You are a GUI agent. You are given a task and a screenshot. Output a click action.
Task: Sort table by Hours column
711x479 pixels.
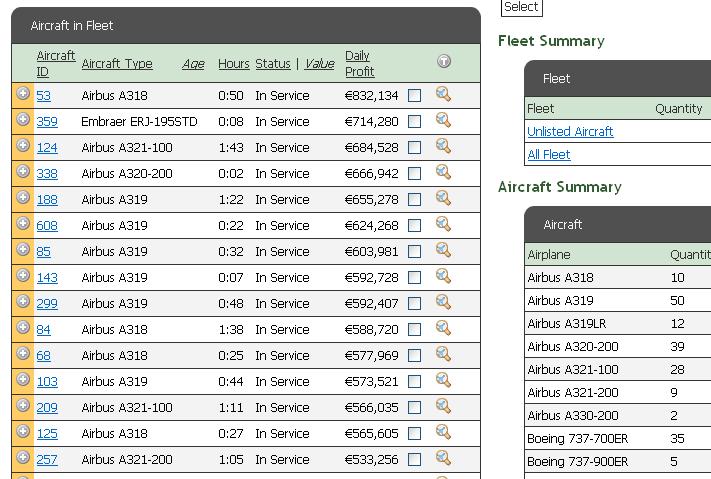tap(234, 64)
